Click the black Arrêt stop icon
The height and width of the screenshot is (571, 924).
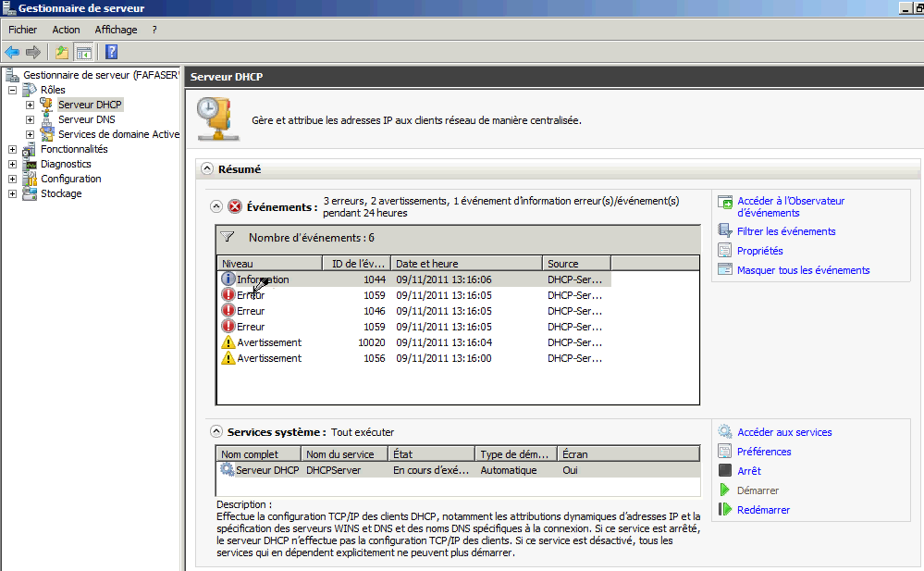(725, 470)
